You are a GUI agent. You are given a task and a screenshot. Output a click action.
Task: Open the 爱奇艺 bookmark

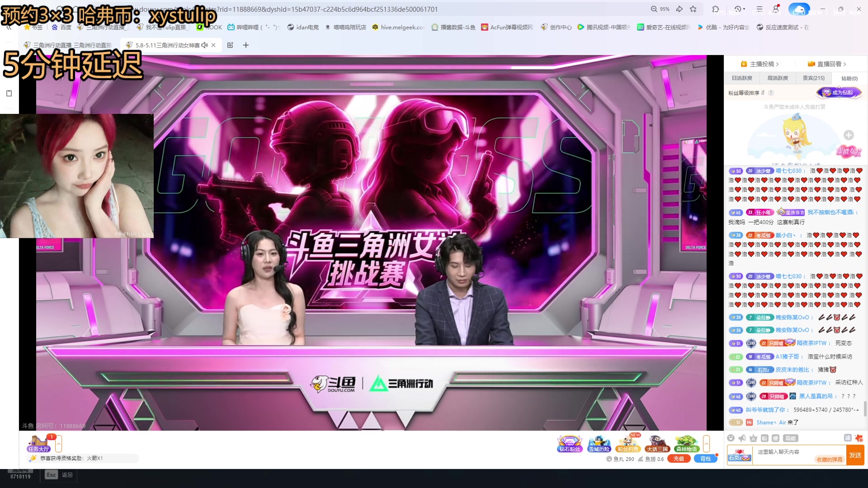[x=663, y=27]
